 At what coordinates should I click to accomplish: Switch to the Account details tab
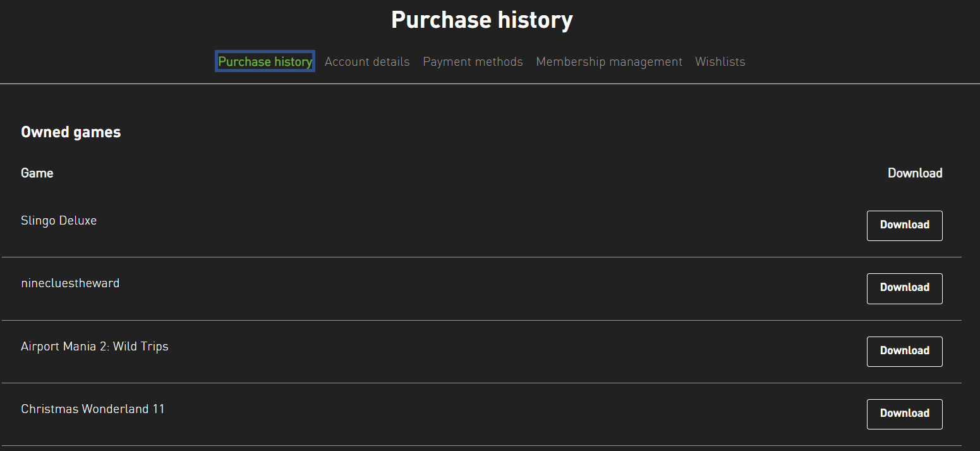(x=367, y=61)
